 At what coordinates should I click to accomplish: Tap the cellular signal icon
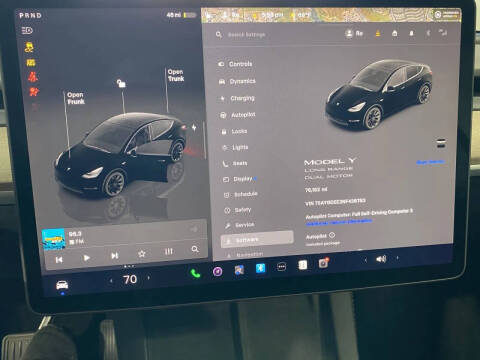(443, 32)
